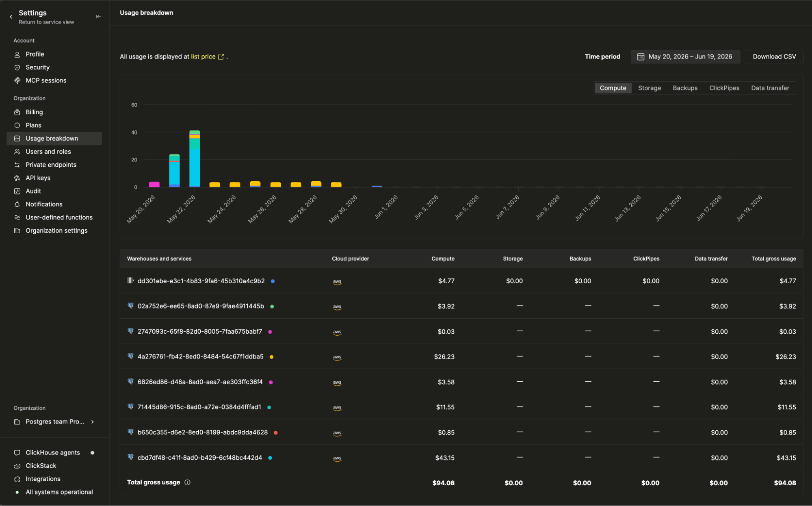This screenshot has width=812, height=506.
Task: Show the Total gross usage info tooltip
Action: pyautogui.click(x=187, y=482)
